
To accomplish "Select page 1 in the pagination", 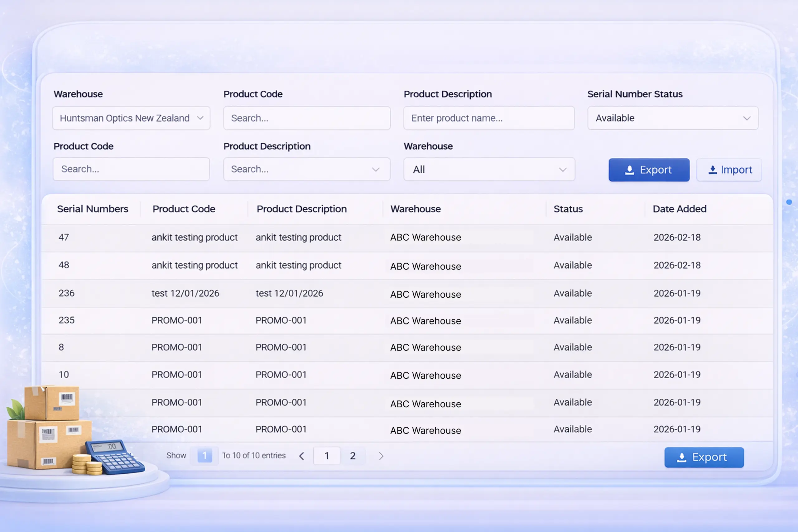I will (x=327, y=456).
